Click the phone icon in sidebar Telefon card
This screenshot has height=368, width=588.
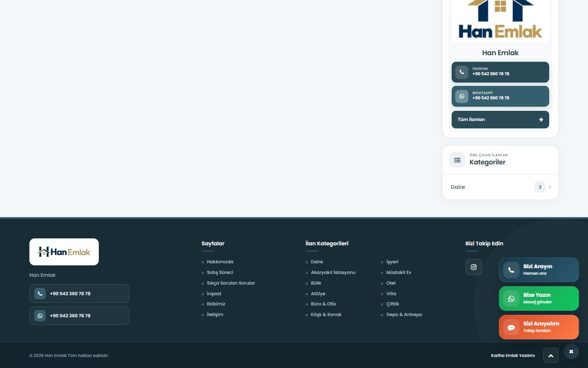462,72
